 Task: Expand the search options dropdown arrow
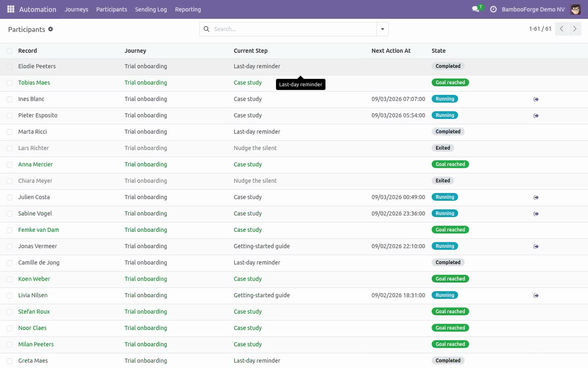pyautogui.click(x=383, y=29)
